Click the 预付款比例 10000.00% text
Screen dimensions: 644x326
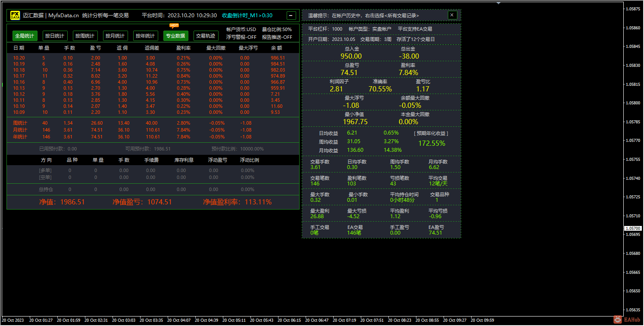point(238,149)
